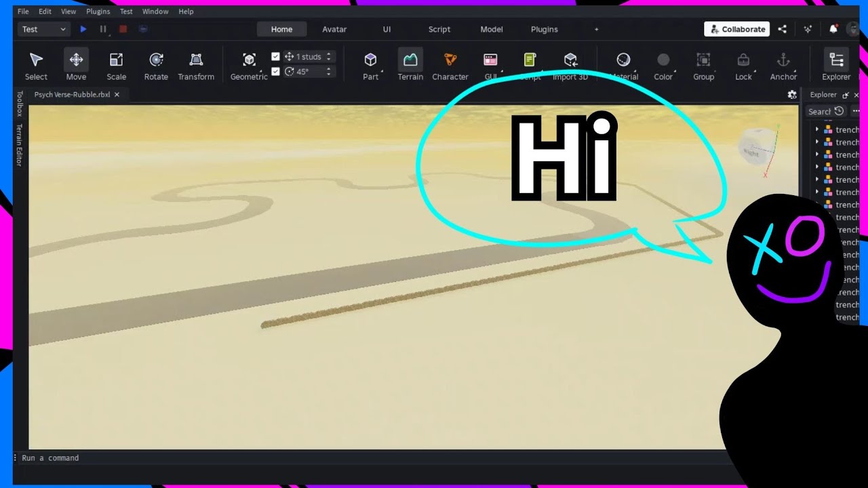
Task: Toggle the move snapping checkbox for studs
Action: 275,57
